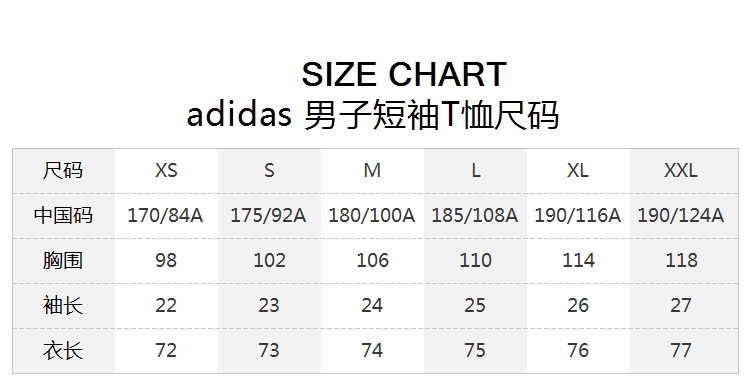Click the 尺码 row label
The image size is (750, 385).
pyautogui.click(x=63, y=170)
